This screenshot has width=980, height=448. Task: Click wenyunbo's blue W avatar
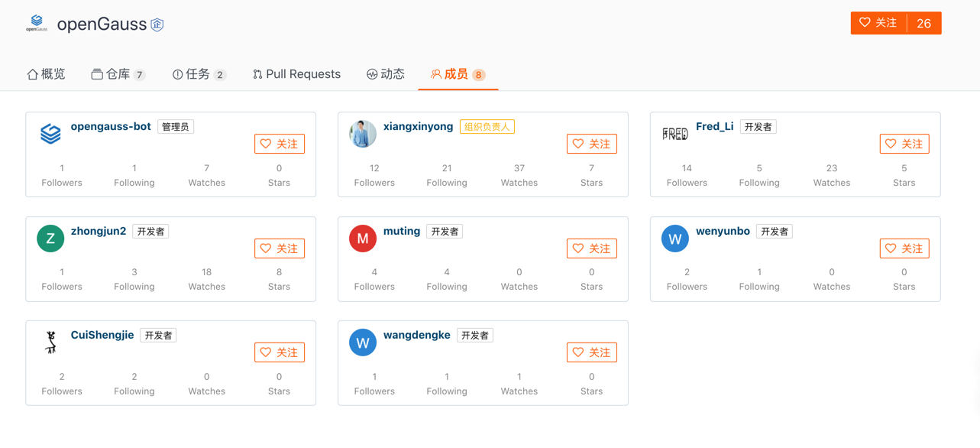[675, 239]
